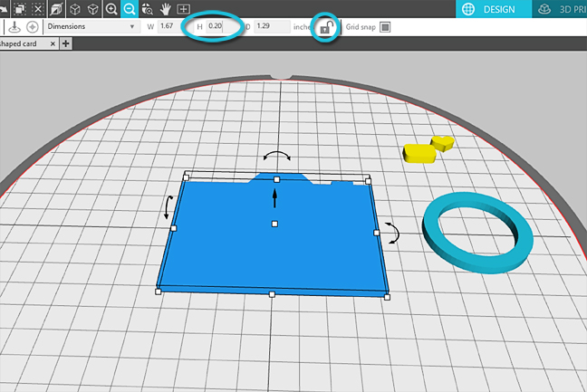Switch to the 3D Print tab
Image resolution: width=587 pixels, height=392 pixels.
(560, 9)
